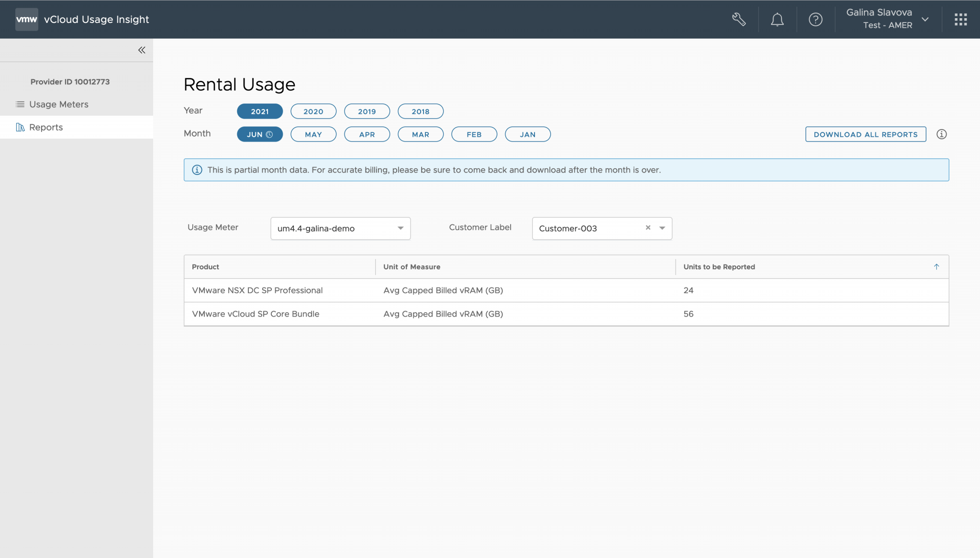
Task: Open the help question mark icon
Action: [815, 19]
